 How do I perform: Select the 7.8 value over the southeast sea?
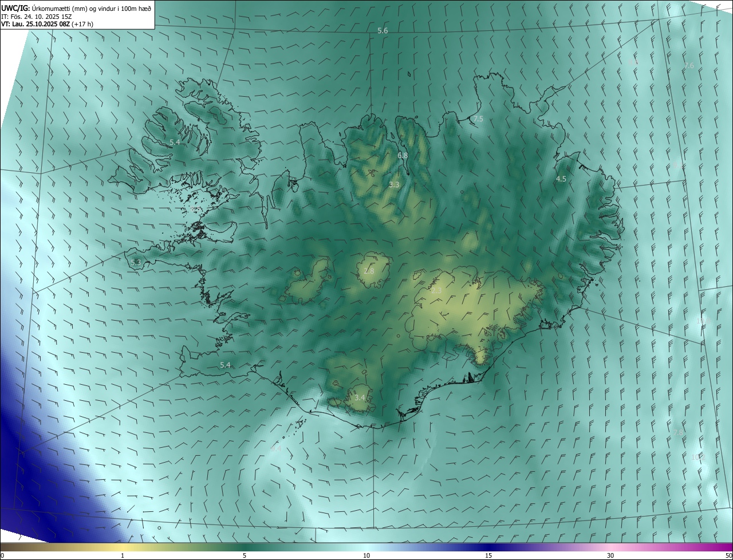click(x=679, y=432)
